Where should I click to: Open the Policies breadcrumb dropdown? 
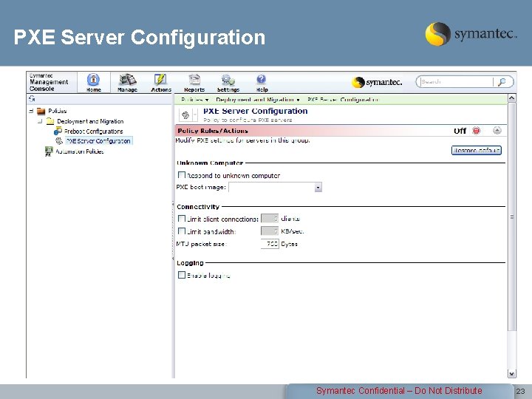[x=207, y=100]
